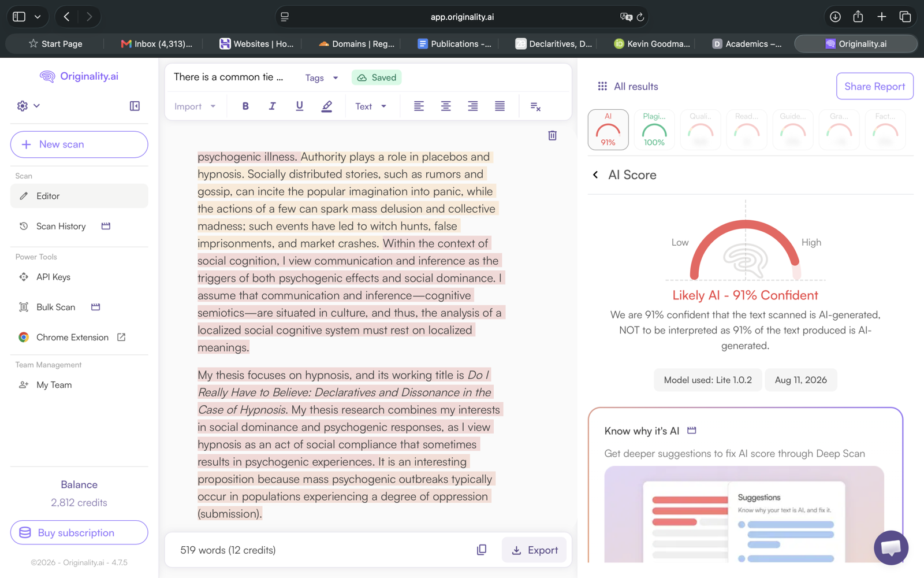Toggle the Safari sidebar
Viewport: 924px width, 578px height.
click(19, 17)
